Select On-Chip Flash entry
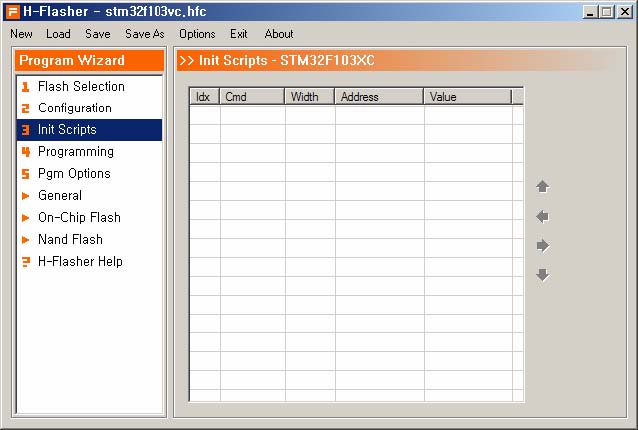 click(89, 218)
